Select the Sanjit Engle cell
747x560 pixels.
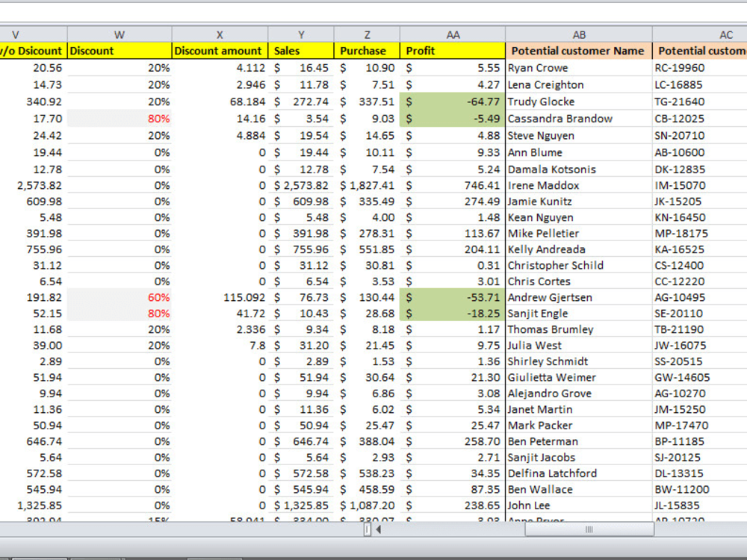tap(579, 314)
